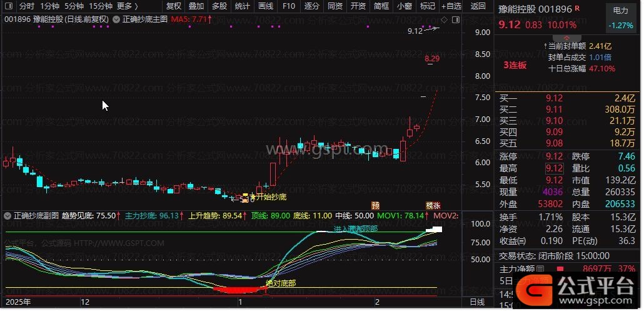Switch to the 5分钟 chart period
The height and width of the screenshot is (311, 644).
pos(74,6)
